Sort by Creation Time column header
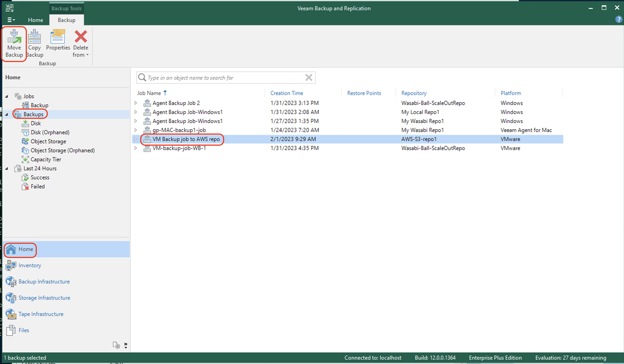This screenshot has width=624, height=364. (286, 93)
